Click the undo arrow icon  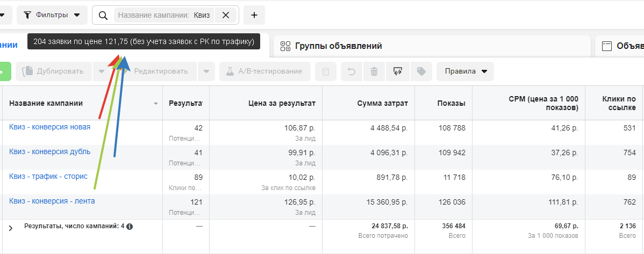(352, 71)
